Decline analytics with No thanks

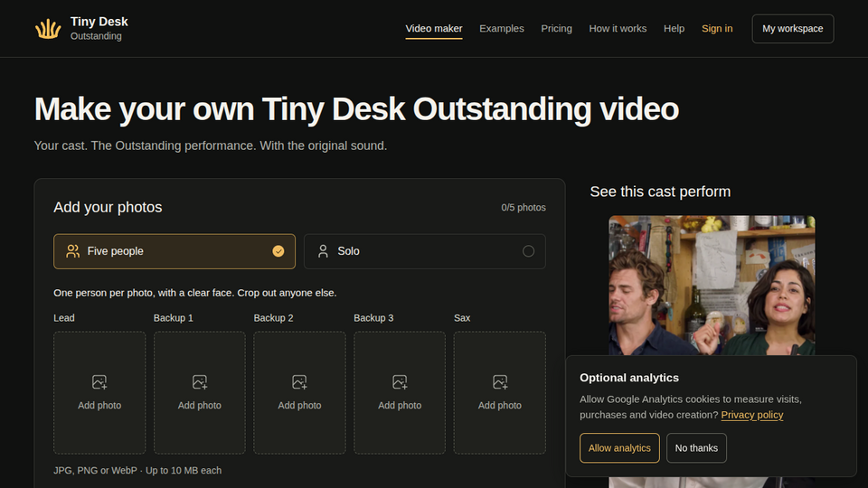(696, 448)
